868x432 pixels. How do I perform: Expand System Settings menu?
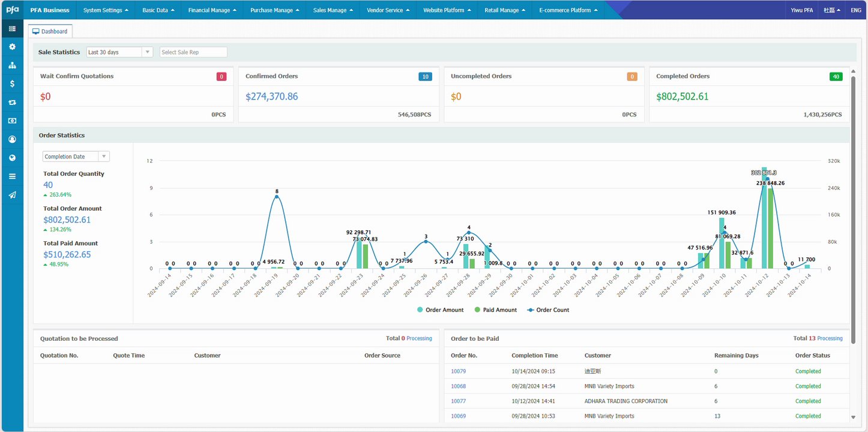(106, 10)
